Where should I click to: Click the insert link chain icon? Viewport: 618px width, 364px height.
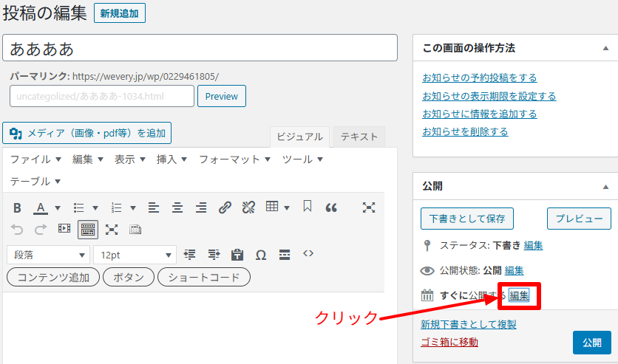coord(225,207)
